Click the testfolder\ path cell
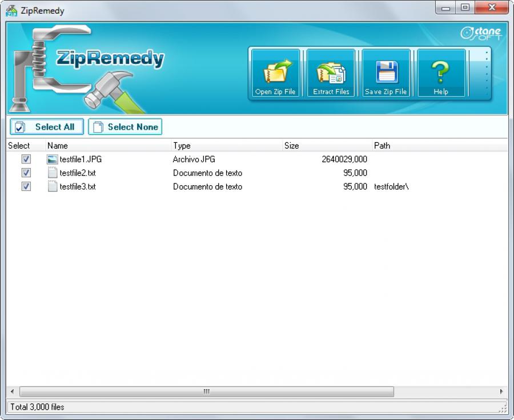This screenshot has width=514, height=420. [391, 186]
